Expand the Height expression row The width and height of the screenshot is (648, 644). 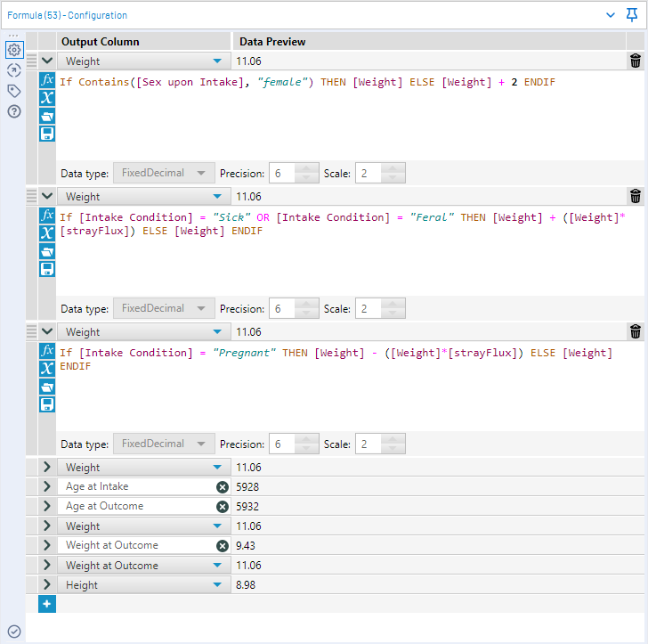pyautogui.click(x=47, y=584)
